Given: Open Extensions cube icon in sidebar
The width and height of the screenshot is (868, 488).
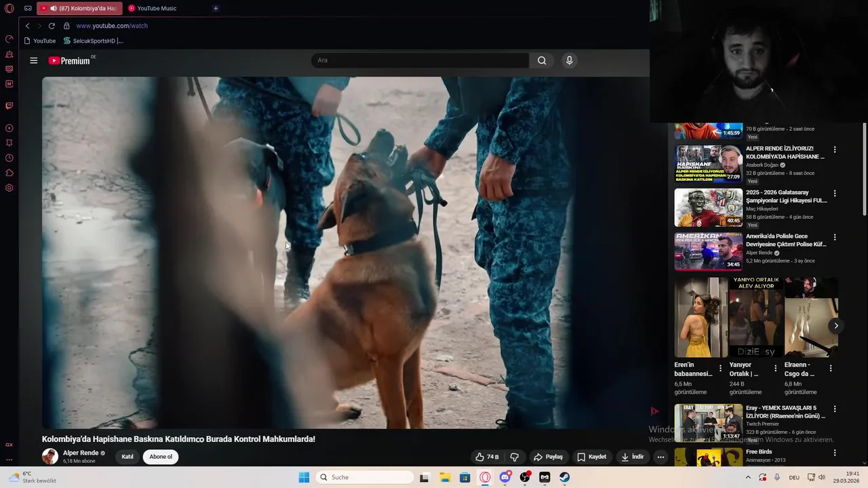Looking at the screenshot, I should pos(9,173).
